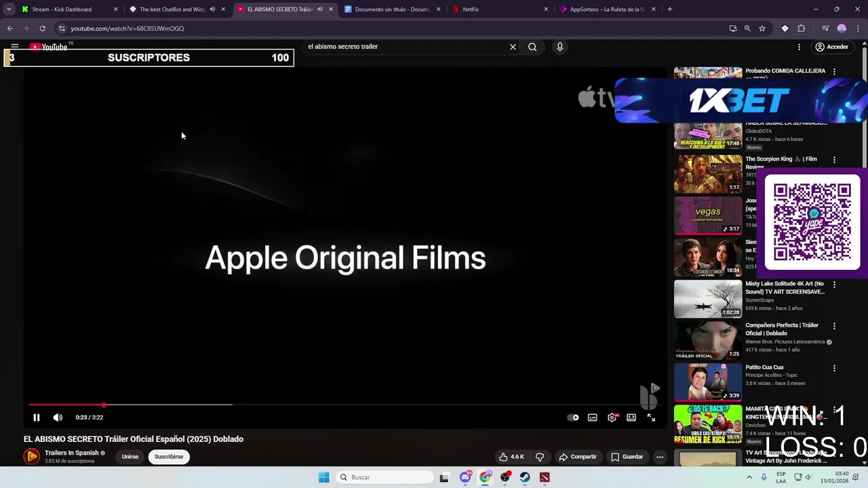Open Windows Start menu
Viewport: 868px width, 488px height.
[x=324, y=477]
